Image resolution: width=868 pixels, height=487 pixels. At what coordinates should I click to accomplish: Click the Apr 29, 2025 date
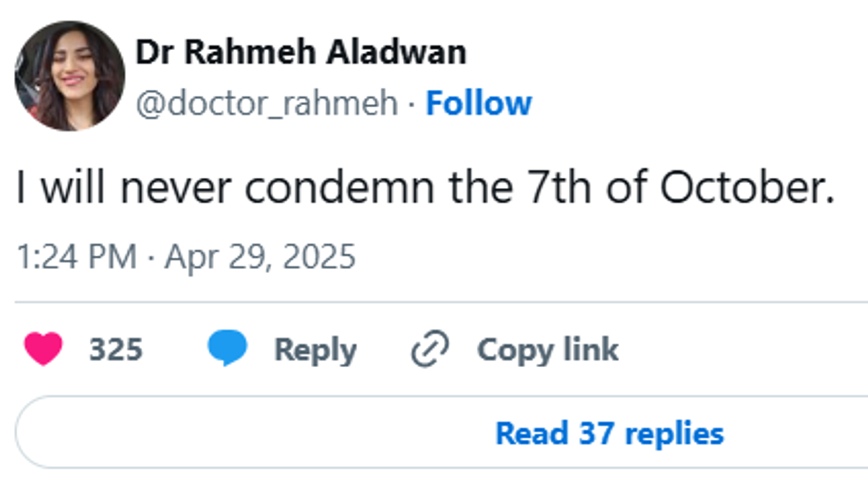(260, 257)
